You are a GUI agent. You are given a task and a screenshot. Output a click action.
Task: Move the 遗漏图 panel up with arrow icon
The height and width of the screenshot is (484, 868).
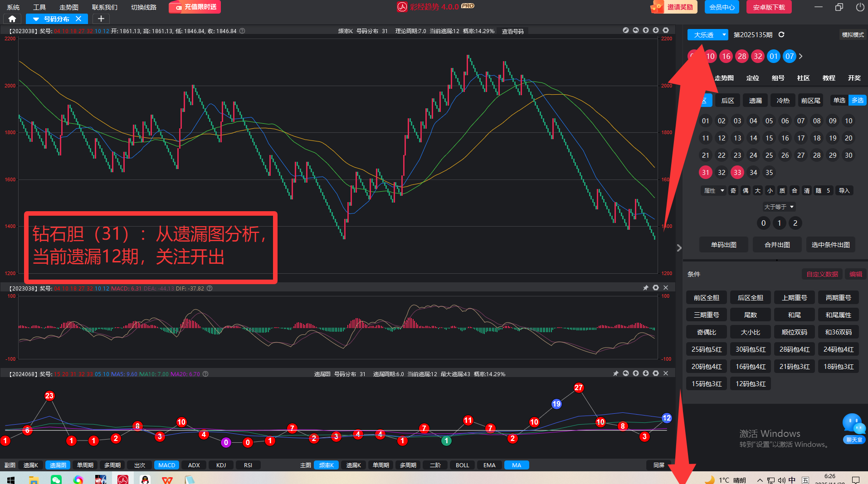pos(636,373)
